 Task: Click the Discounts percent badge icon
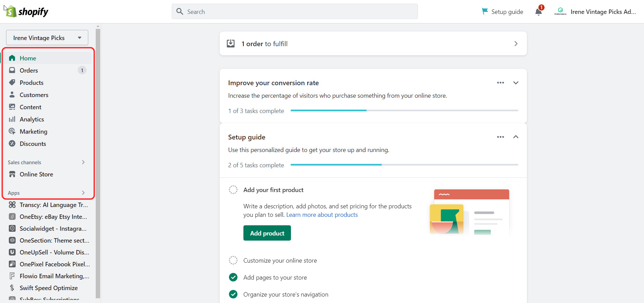point(12,144)
